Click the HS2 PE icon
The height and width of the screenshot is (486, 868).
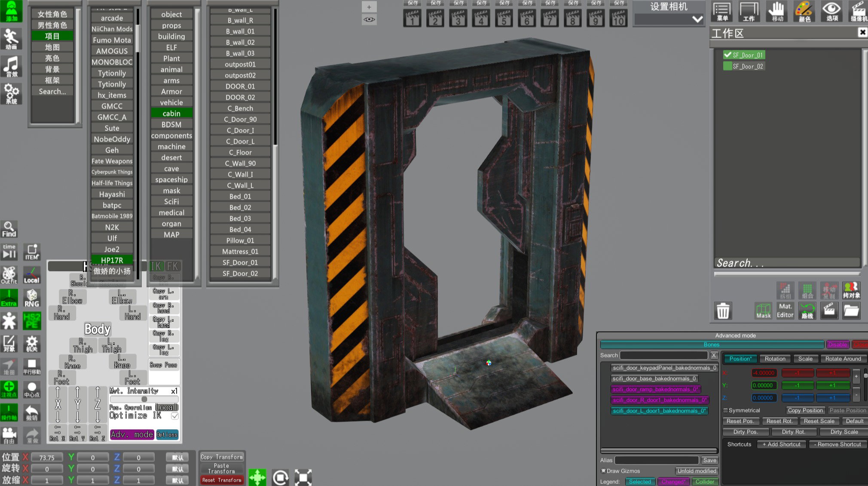click(32, 321)
